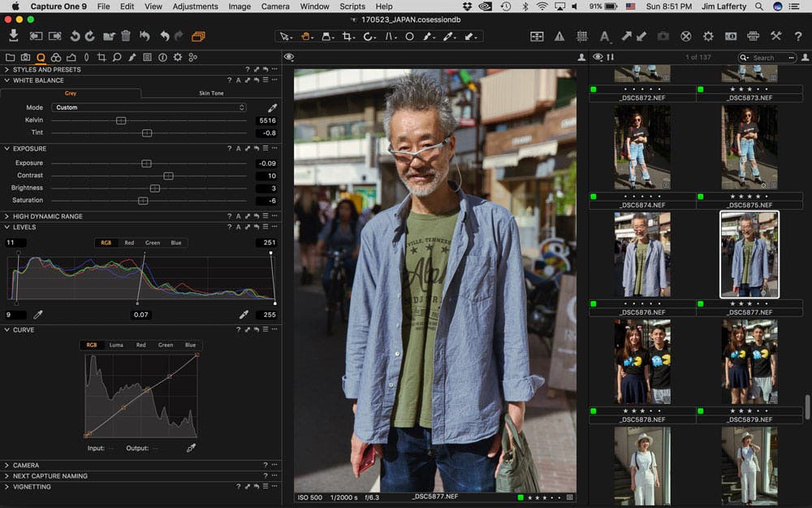Toggle the browser eye visibility icon
Image resolution: width=812 pixels, height=508 pixels.
(x=598, y=57)
